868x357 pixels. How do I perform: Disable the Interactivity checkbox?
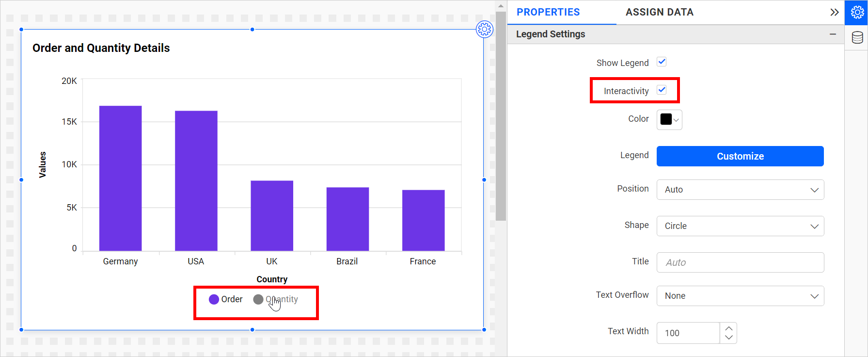point(662,90)
